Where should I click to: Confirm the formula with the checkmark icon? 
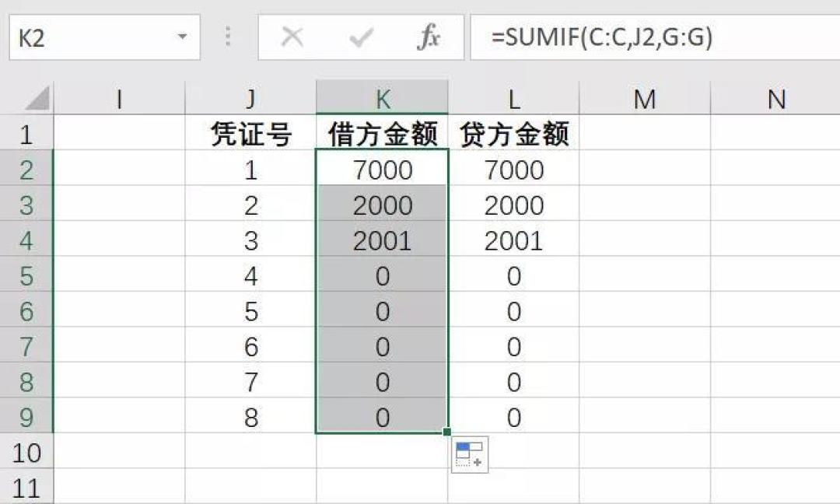click(x=361, y=37)
